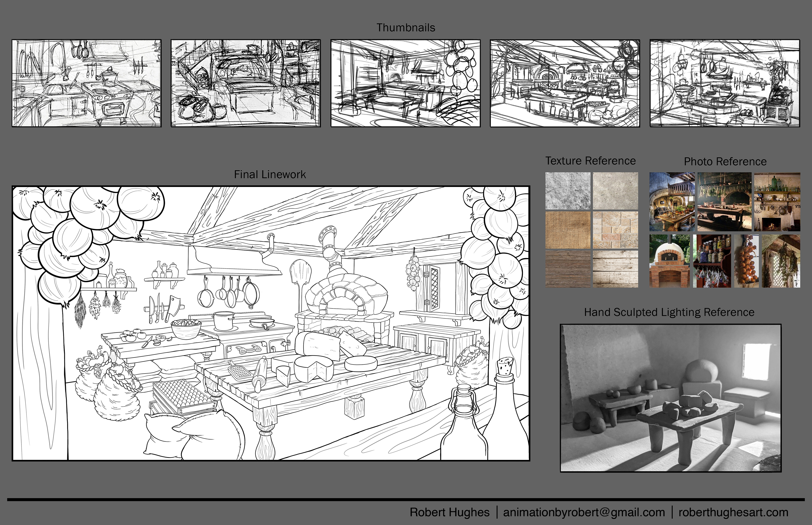
Task: Click the Robert Hughes name text
Action: pyautogui.click(x=449, y=512)
